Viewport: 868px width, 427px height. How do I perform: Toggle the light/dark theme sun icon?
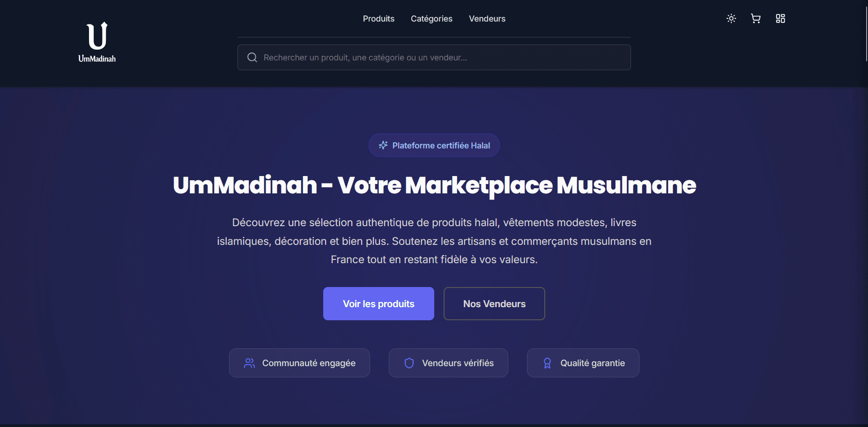[x=731, y=19]
